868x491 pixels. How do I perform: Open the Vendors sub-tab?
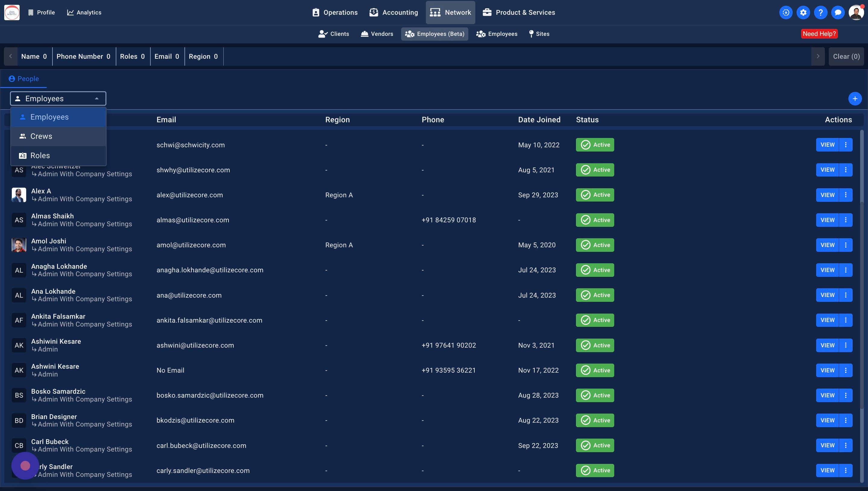tap(377, 34)
